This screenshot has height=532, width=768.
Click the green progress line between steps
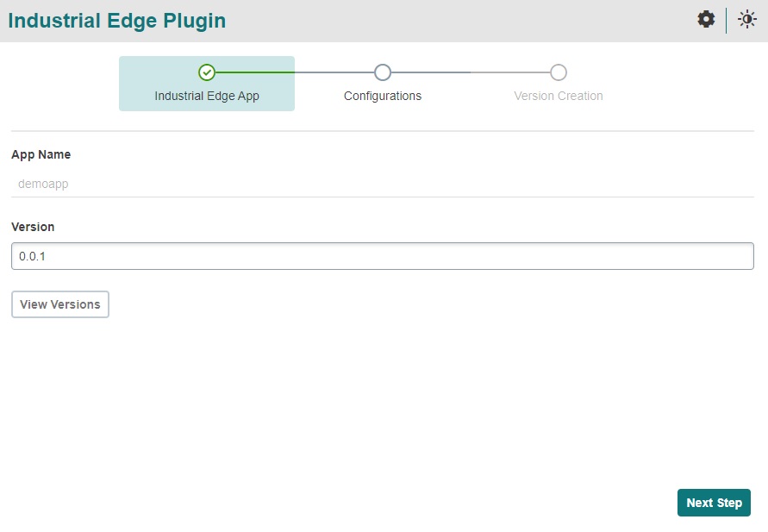click(x=293, y=72)
